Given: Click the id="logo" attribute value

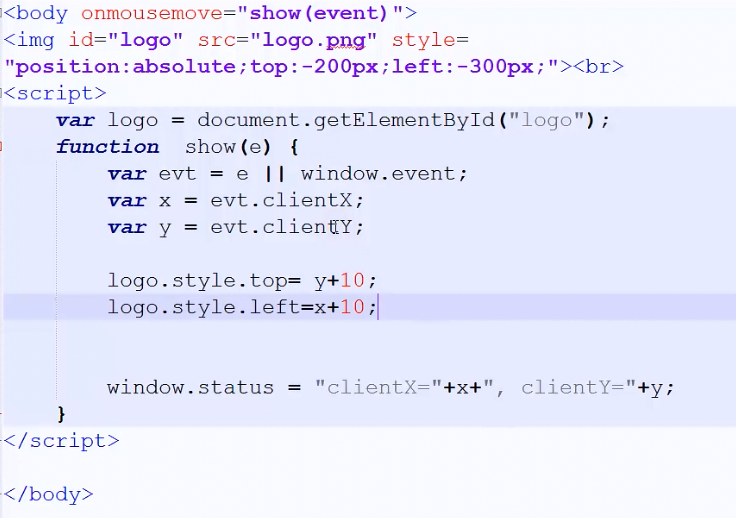Looking at the screenshot, I should tap(146, 40).
